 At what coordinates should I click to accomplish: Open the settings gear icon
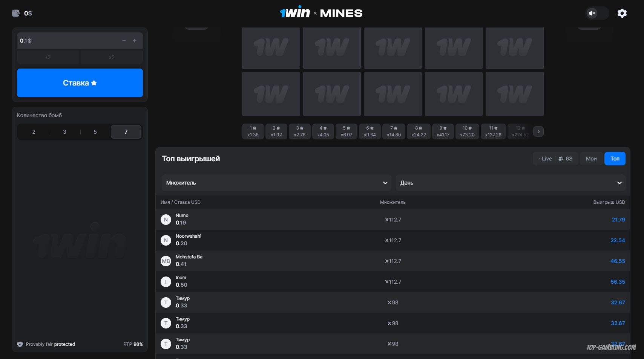pyautogui.click(x=622, y=13)
